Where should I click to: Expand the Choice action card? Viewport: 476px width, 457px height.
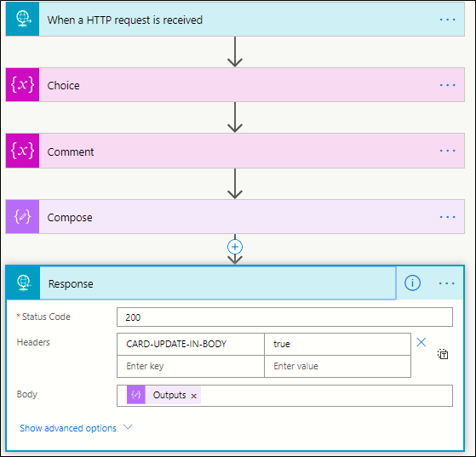point(235,84)
